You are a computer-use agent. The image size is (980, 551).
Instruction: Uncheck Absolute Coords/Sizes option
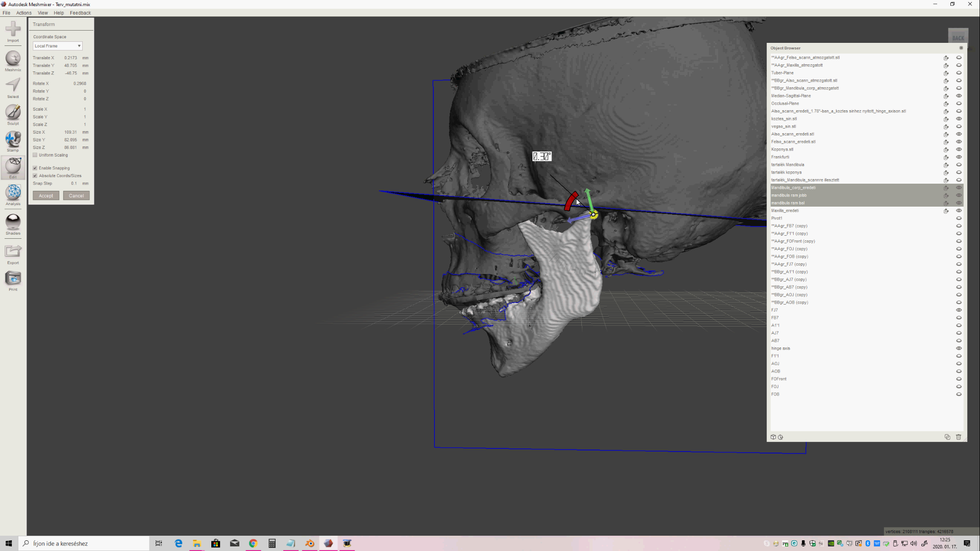pos(35,176)
